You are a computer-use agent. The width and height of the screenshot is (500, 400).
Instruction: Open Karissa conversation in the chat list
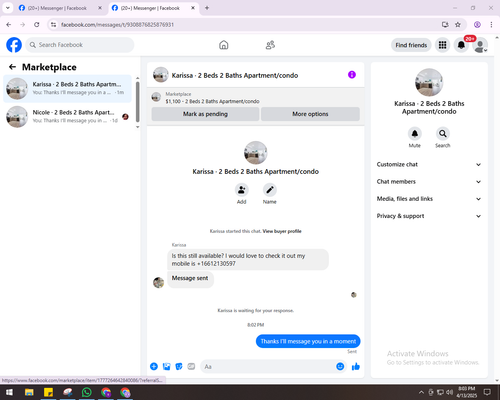[67, 88]
